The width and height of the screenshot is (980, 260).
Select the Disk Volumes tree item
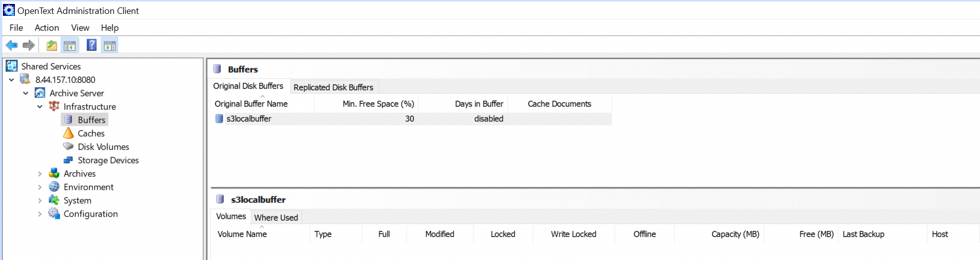pos(103,147)
